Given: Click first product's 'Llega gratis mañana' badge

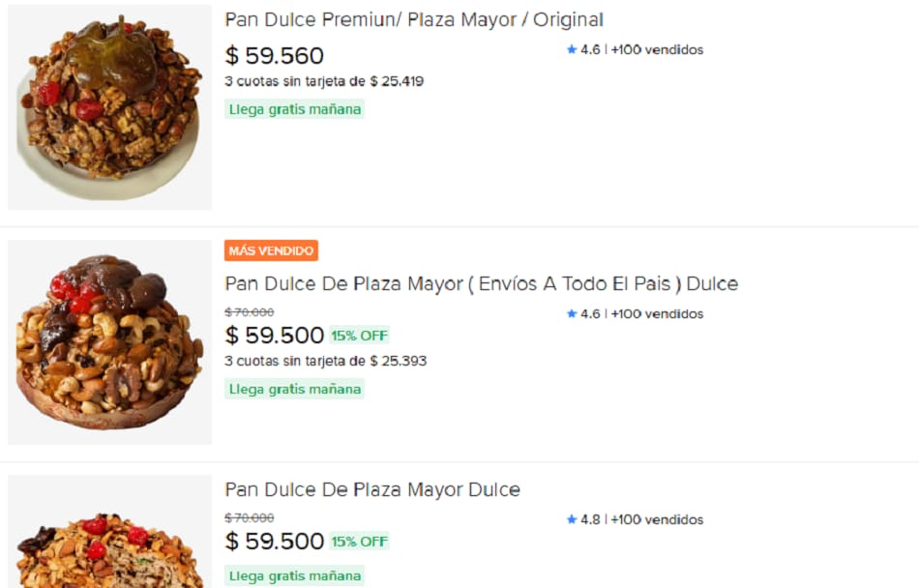Looking at the screenshot, I should point(295,109).
